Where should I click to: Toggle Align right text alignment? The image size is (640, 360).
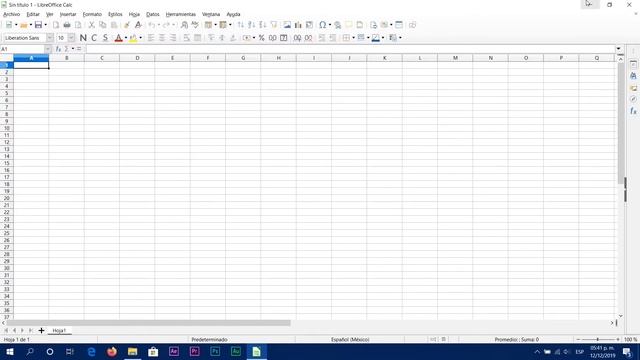click(x=173, y=38)
